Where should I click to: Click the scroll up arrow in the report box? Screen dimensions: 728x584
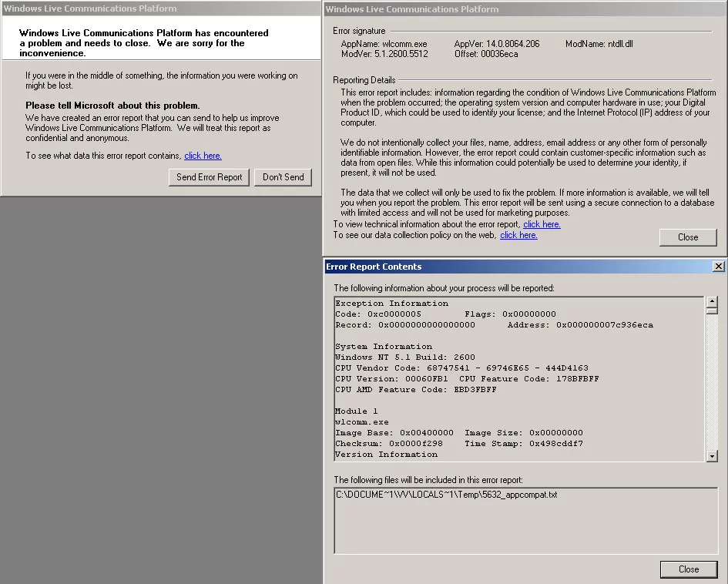click(x=712, y=301)
